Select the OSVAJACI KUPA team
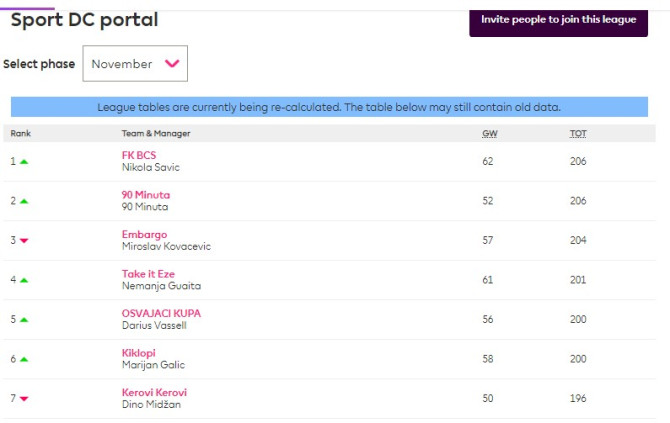Image resolution: width=670 pixels, height=423 pixels. [x=161, y=313]
